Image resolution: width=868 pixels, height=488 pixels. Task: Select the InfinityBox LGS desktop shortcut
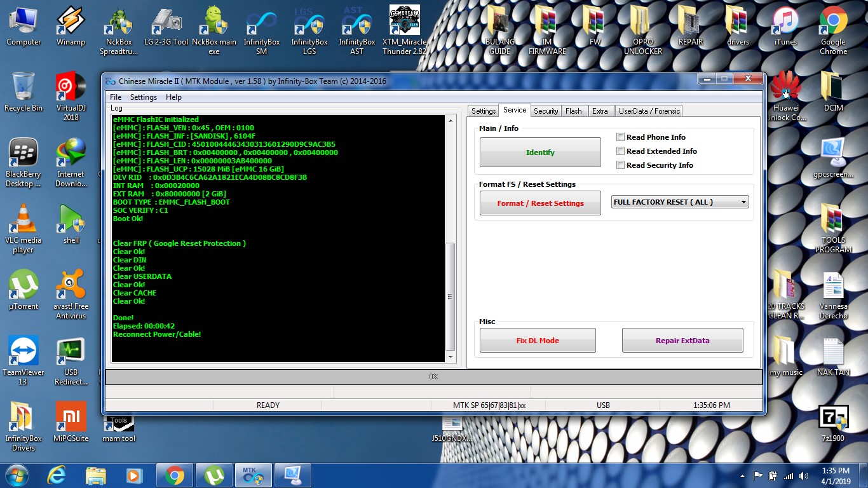click(309, 31)
